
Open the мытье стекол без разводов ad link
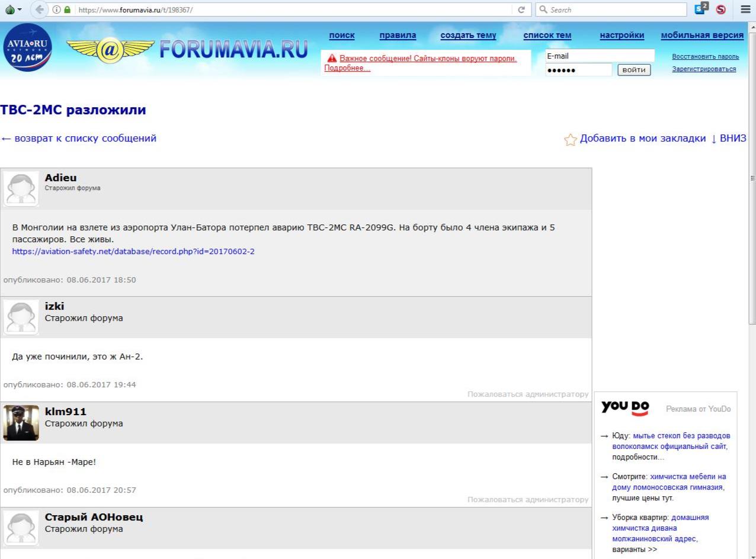[x=671, y=441]
